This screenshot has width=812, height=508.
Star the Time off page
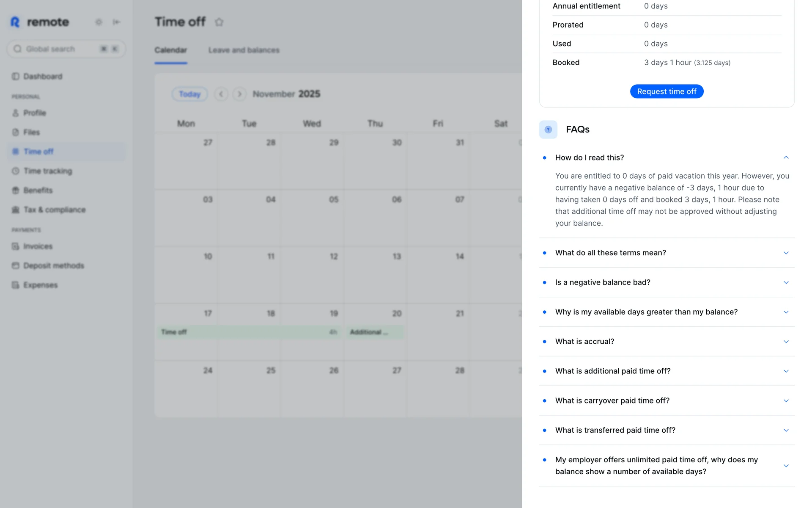219,22
